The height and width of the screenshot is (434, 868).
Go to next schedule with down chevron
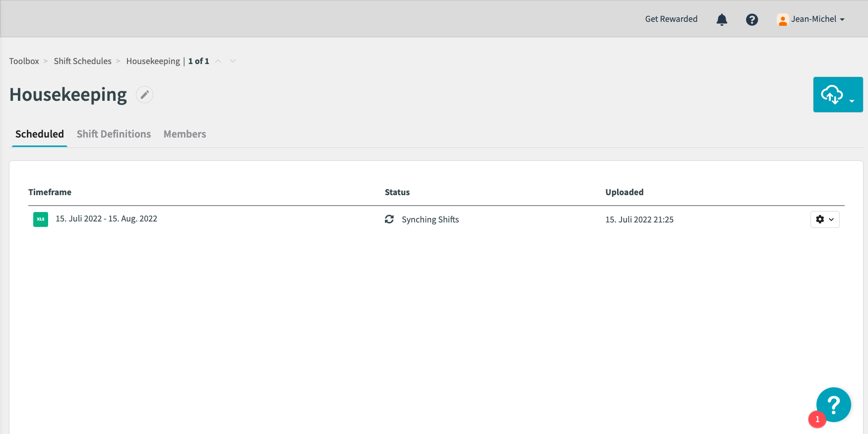[x=233, y=61]
